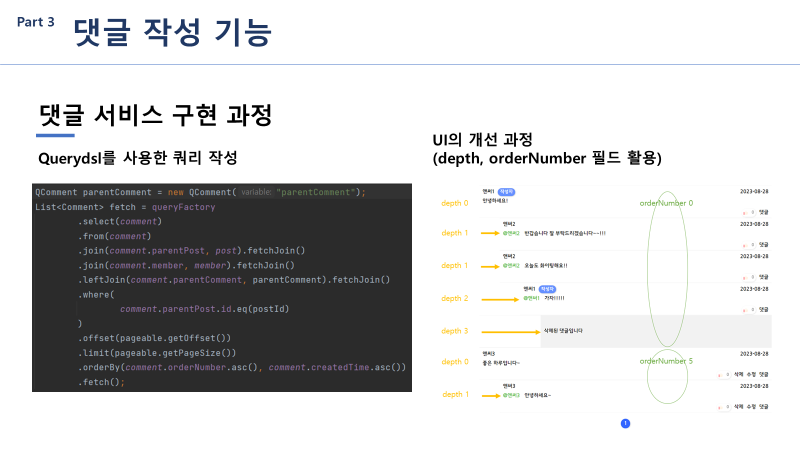Click the (depth, orderNumber 필드 활용) caption

point(547,158)
